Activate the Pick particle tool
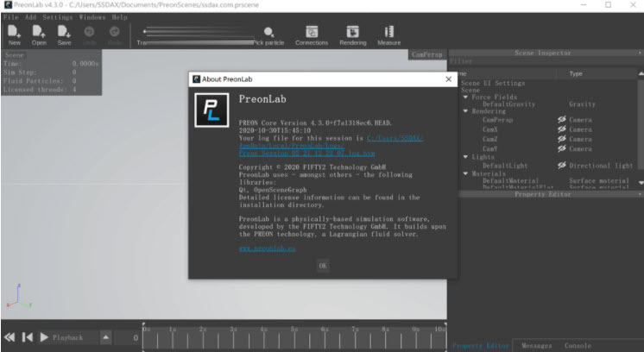 [x=268, y=35]
